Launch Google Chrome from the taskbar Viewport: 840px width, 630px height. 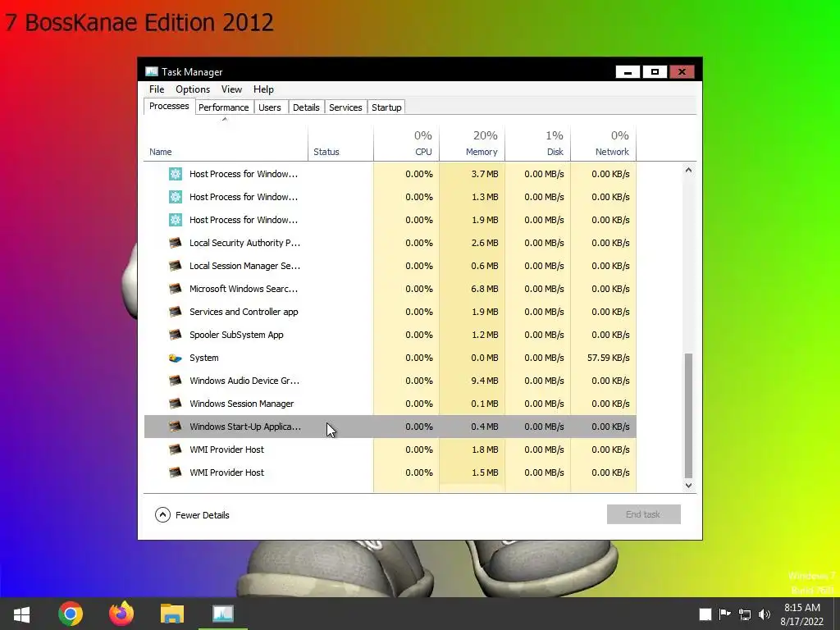pyautogui.click(x=71, y=614)
